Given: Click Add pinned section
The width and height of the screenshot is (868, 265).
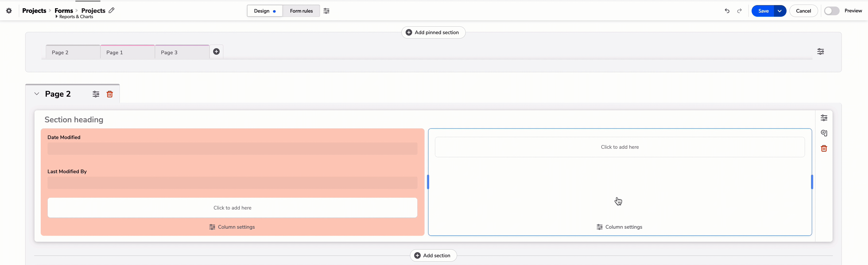Looking at the screenshot, I should pyautogui.click(x=433, y=32).
